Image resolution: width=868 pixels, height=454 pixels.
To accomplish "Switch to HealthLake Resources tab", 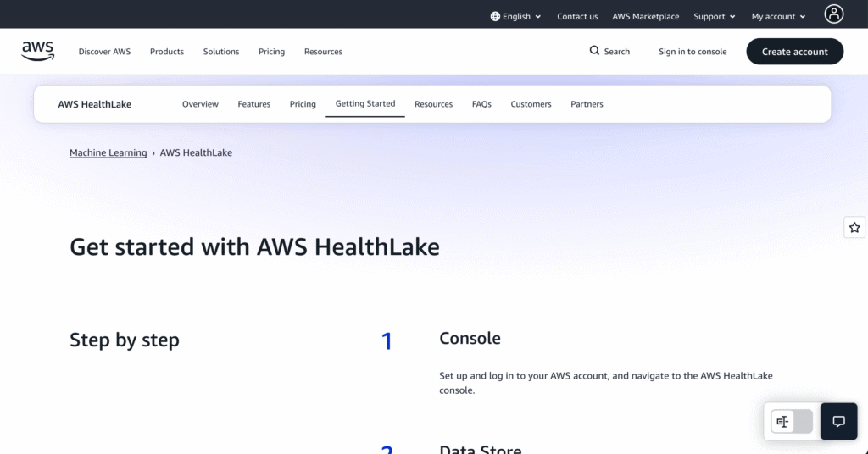I will coord(433,104).
